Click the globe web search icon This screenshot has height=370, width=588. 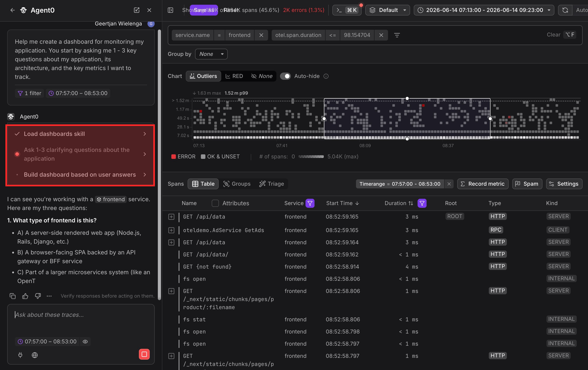pyautogui.click(x=35, y=355)
